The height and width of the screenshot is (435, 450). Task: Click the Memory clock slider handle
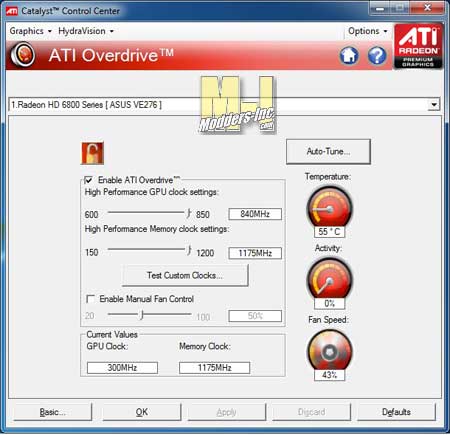tap(189, 250)
